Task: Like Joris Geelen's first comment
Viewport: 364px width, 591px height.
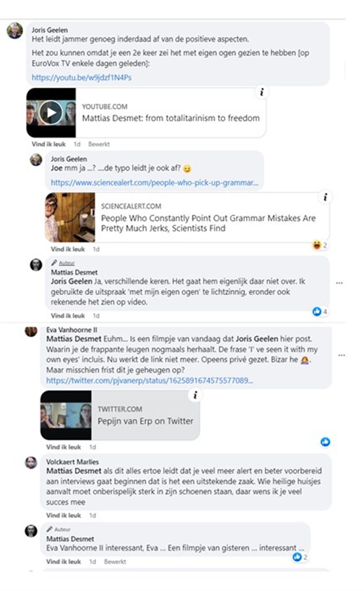Action: 49,144
